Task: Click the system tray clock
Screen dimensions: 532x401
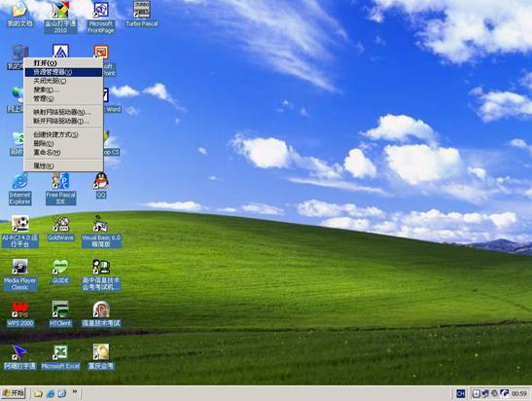Action: 518,394
